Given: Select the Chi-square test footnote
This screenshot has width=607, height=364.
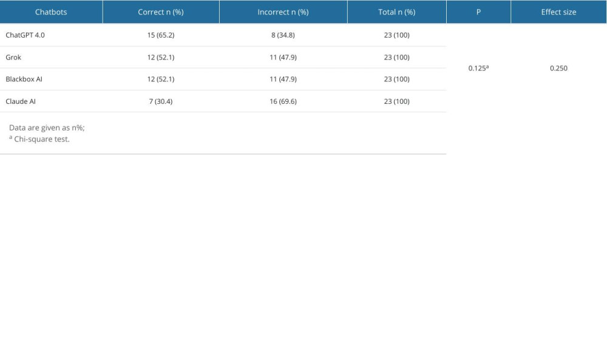Looking at the screenshot, I should click(x=39, y=139).
